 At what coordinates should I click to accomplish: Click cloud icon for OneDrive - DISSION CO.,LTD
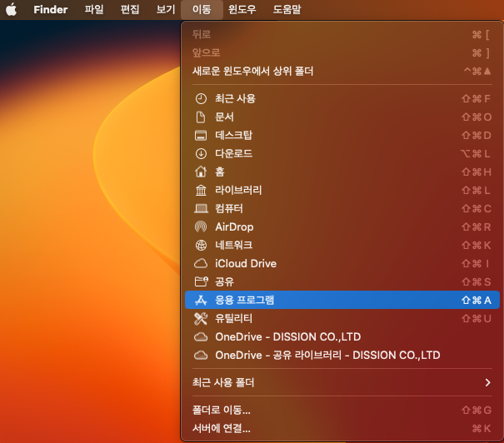201,336
